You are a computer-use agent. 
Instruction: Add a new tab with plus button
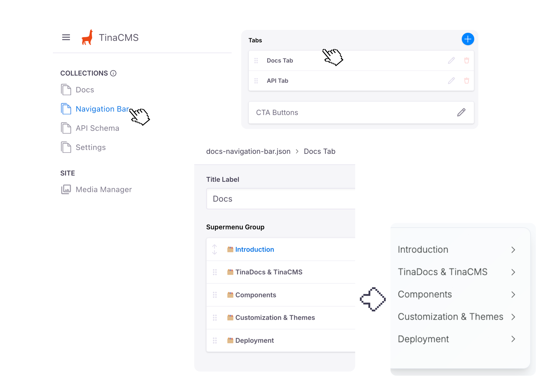[467, 39]
